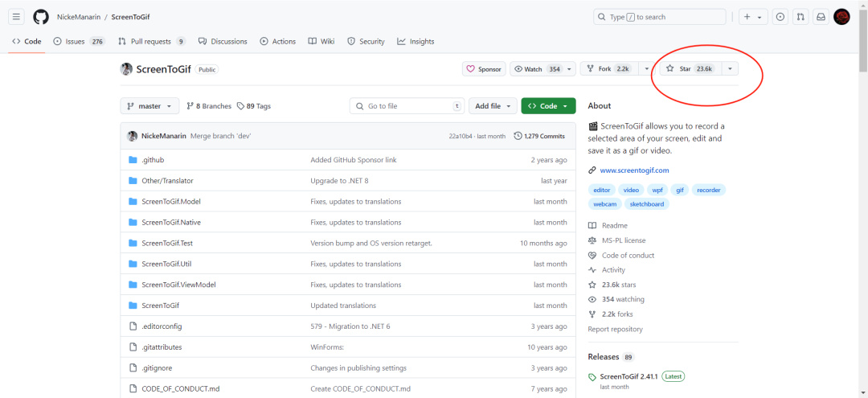Star the ScreenToGif repository
868x398 pixels.
pos(691,68)
